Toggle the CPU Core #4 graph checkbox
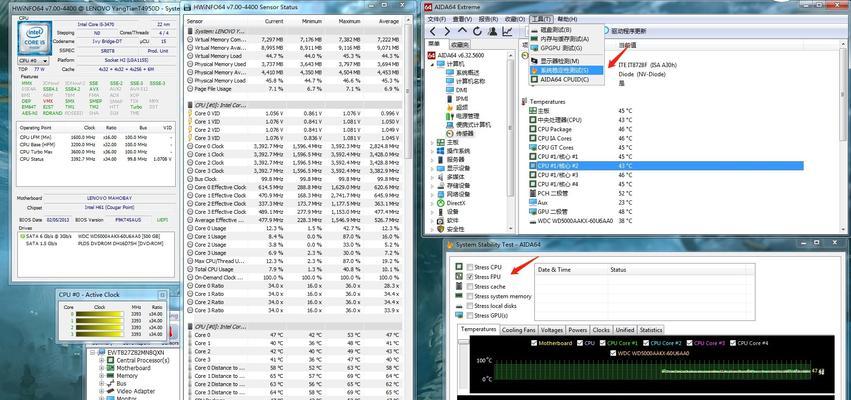The width and height of the screenshot is (851, 400). [733, 343]
